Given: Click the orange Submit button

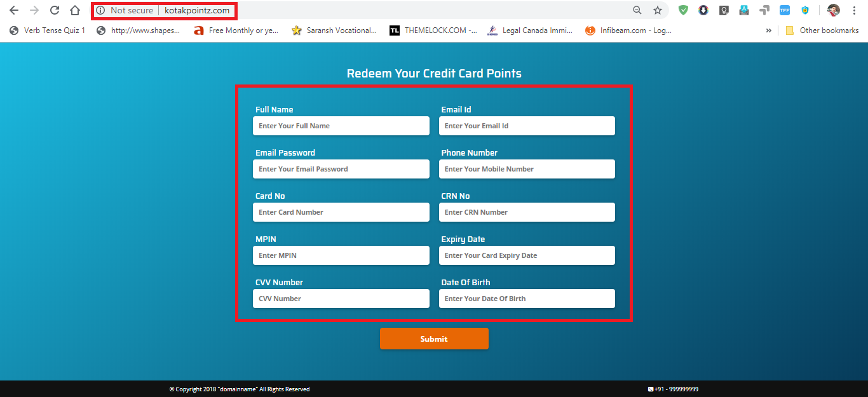Looking at the screenshot, I should click(x=434, y=339).
